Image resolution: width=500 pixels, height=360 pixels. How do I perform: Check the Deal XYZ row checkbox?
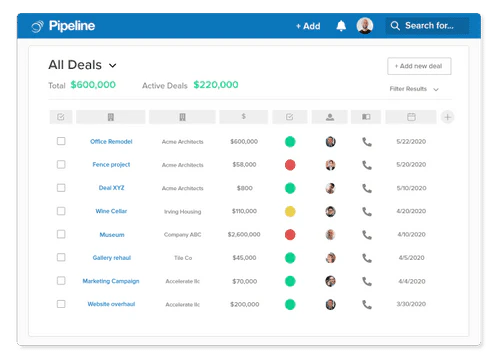pyautogui.click(x=61, y=188)
